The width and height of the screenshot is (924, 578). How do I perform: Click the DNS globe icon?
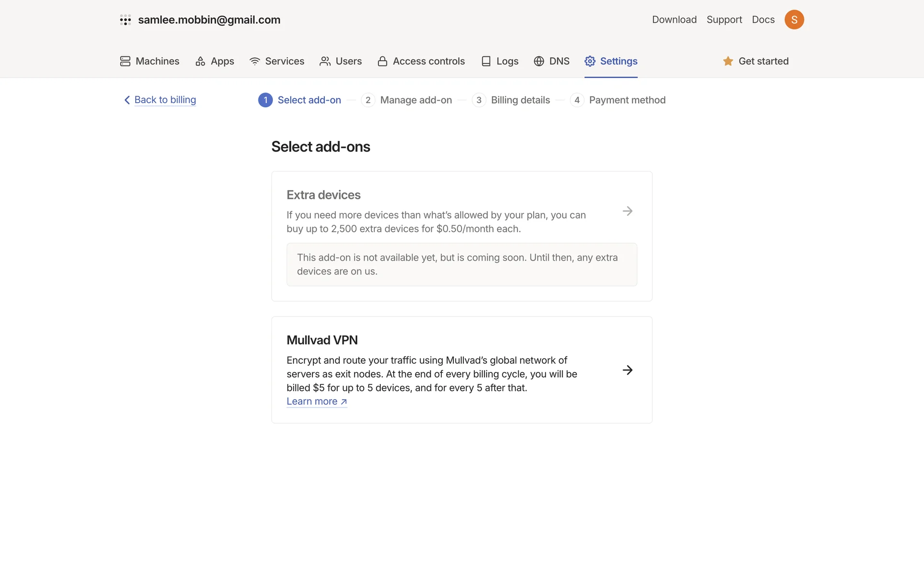(x=539, y=61)
